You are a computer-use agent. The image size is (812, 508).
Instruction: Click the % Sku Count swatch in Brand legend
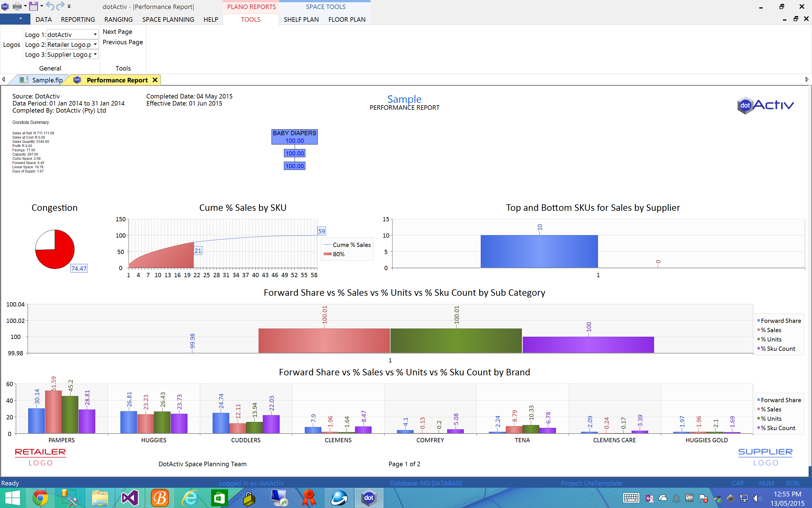758,428
